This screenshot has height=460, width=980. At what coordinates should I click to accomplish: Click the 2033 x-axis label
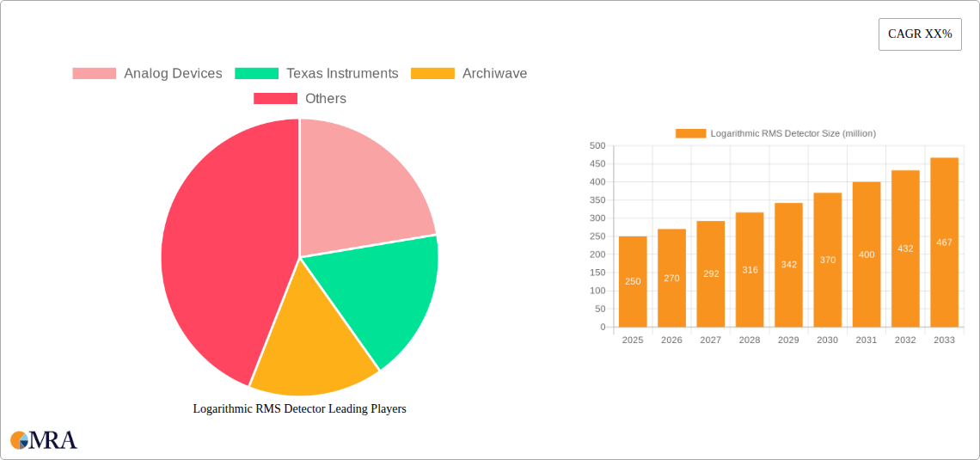coord(945,340)
